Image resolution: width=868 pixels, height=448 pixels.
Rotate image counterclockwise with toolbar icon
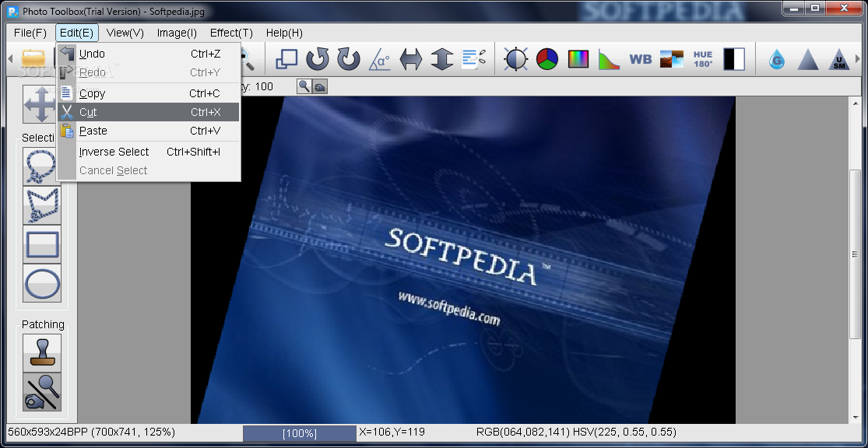pyautogui.click(x=317, y=59)
